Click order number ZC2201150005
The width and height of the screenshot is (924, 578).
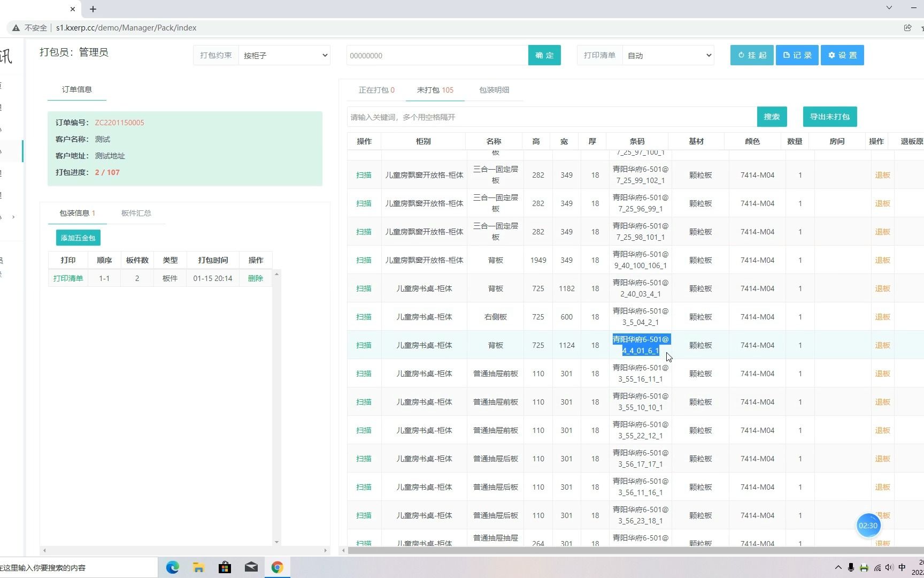pos(119,123)
